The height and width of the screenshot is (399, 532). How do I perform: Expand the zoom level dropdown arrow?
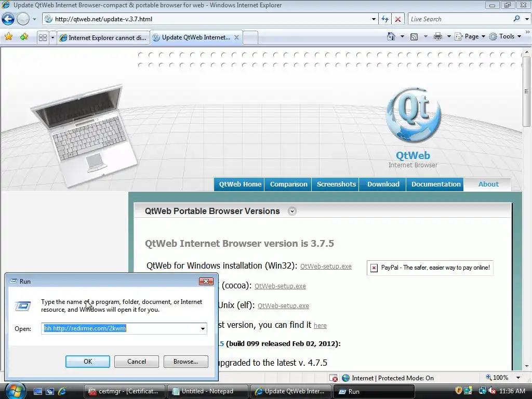[518, 378]
